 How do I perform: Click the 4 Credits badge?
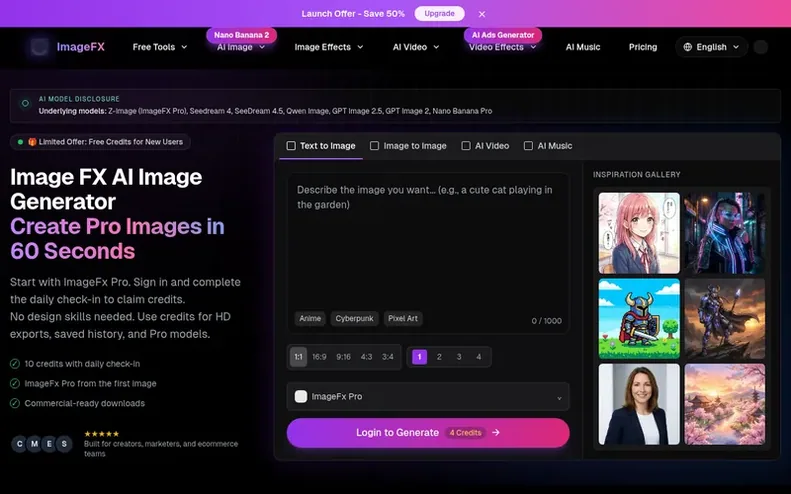pyautogui.click(x=465, y=432)
